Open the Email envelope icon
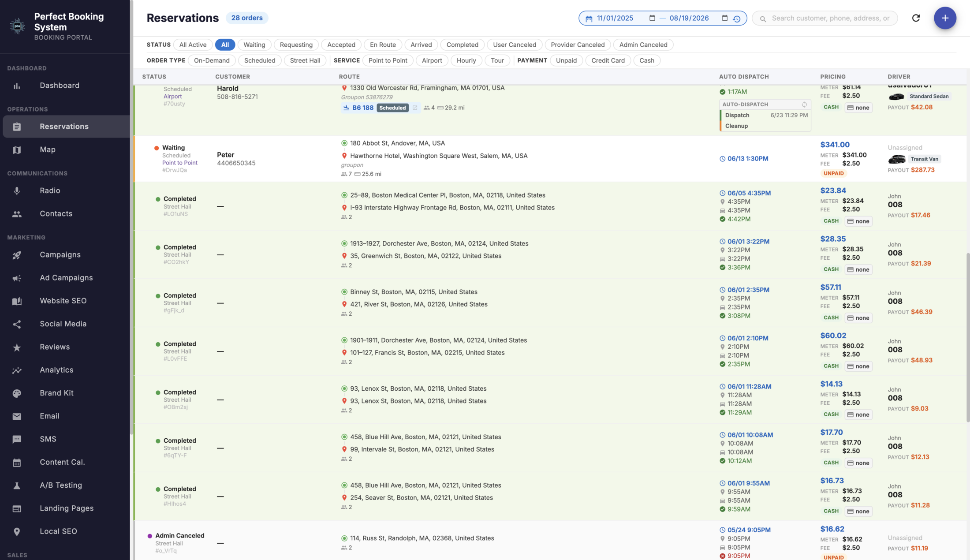Image resolution: width=970 pixels, height=560 pixels. (17, 416)
